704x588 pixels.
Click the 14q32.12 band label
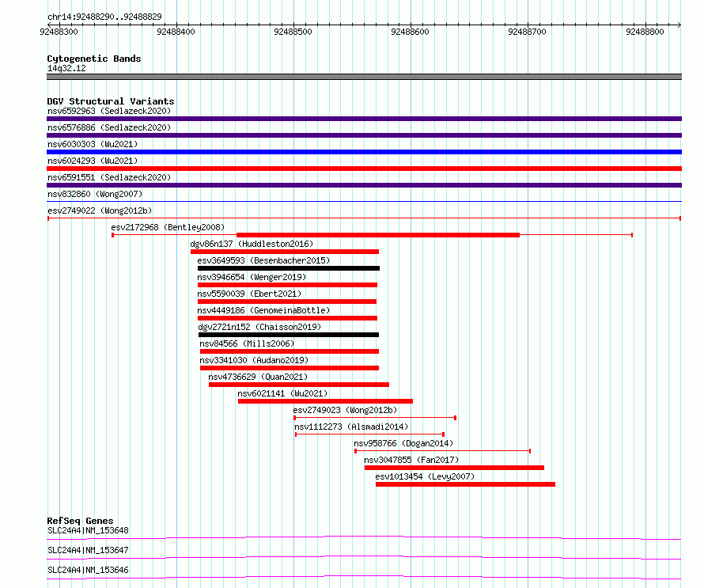(66, 68)
